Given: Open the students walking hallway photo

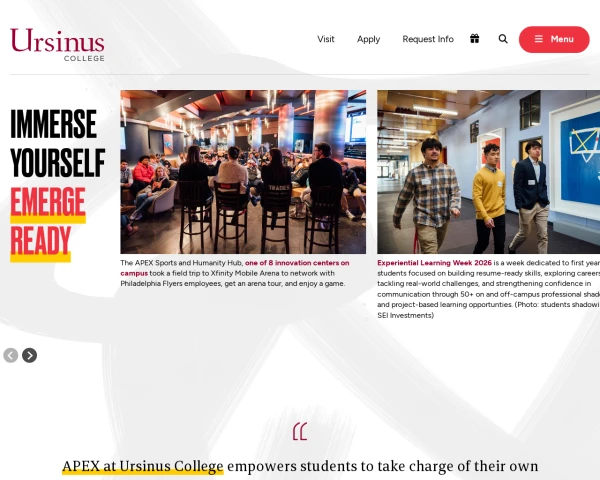Looking at the screenshot, I should tap(488, 172).
